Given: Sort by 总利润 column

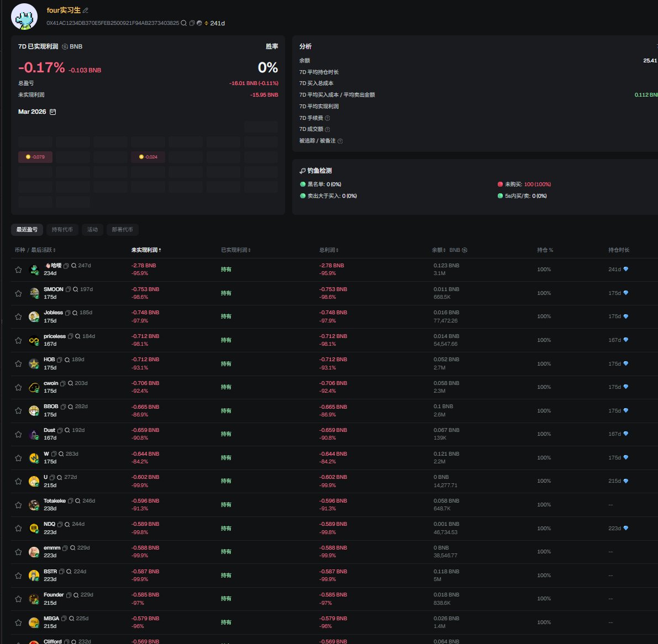Looking at the screenshot, I should 329,250.
